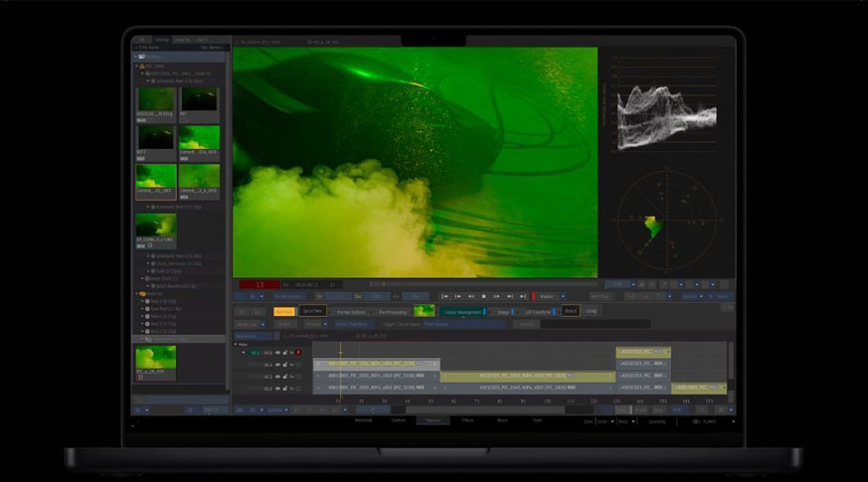This screenshot has height=482, width=868.
Task: Collapse the Video track group in the timeline
Action: [x=235, y=344]
